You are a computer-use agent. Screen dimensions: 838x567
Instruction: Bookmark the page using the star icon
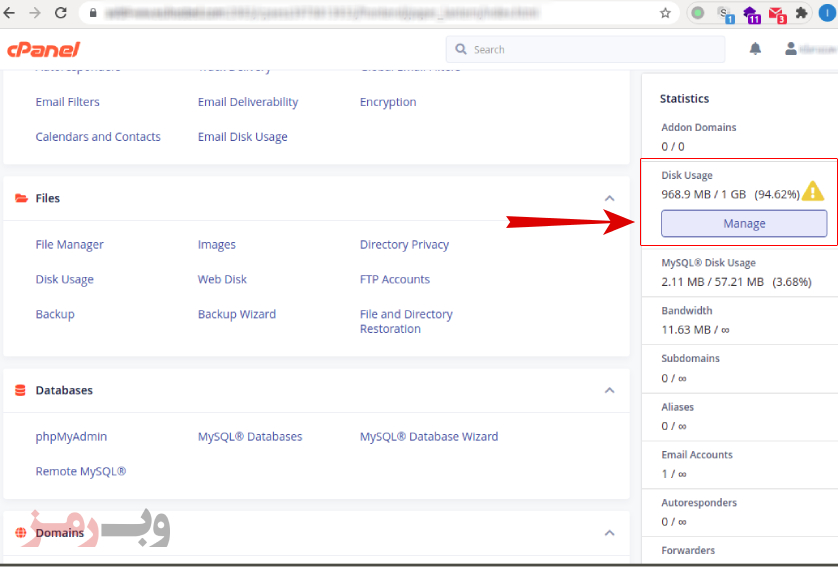pyautogui.click(x=665, y=13)
